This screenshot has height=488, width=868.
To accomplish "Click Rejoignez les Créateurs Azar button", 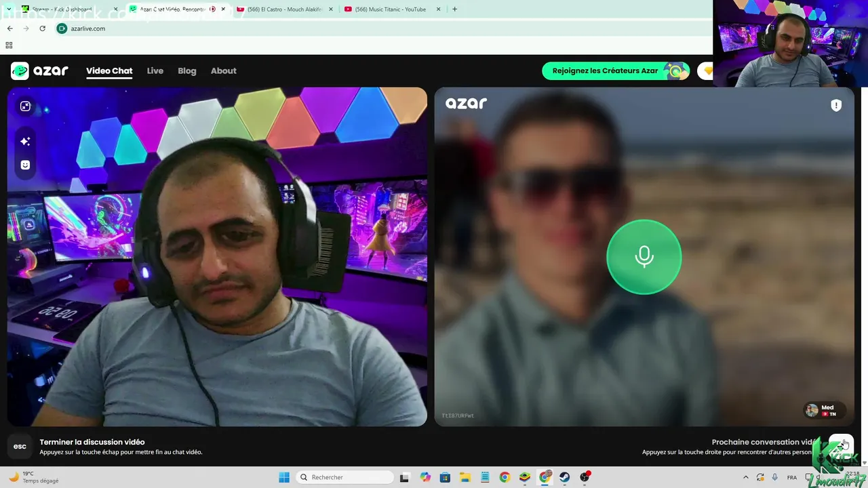I will (x=615, y=70).
